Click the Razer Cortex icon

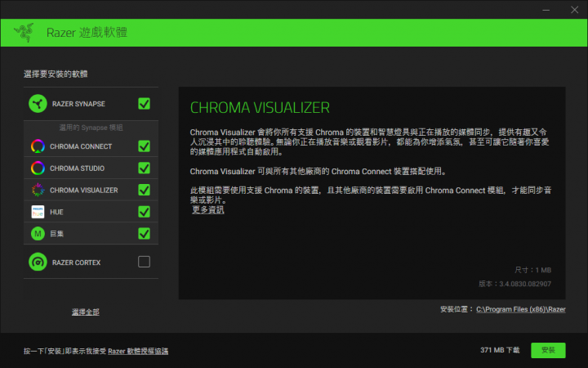point(38,263)
